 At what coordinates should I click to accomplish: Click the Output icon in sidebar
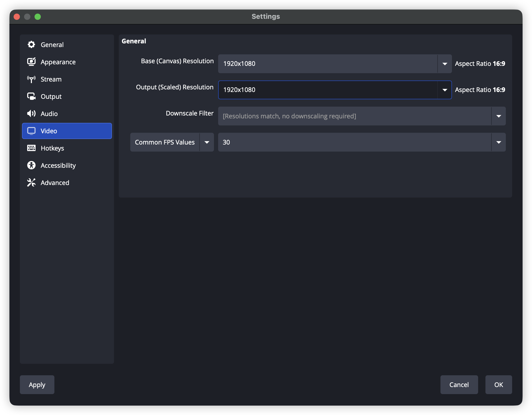(31, 96)
